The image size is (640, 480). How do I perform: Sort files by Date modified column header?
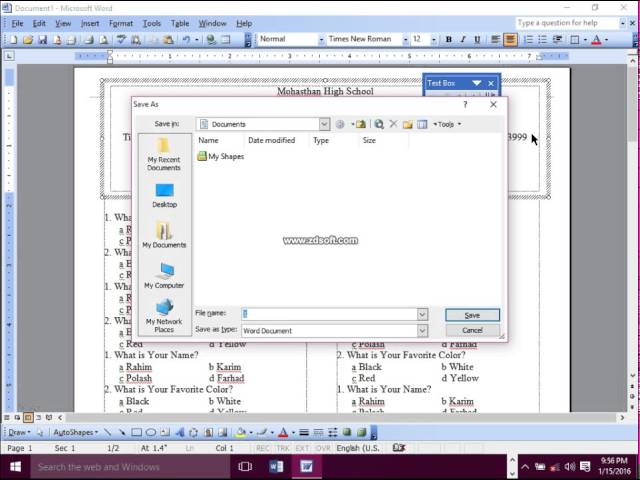tap(271, 140)
